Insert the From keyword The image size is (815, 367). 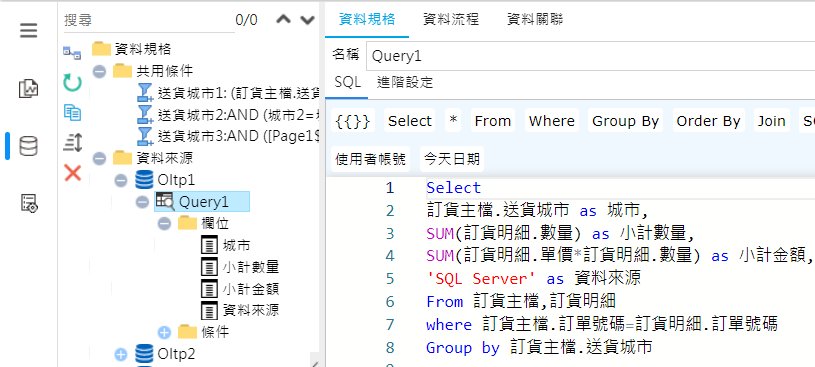493,121
